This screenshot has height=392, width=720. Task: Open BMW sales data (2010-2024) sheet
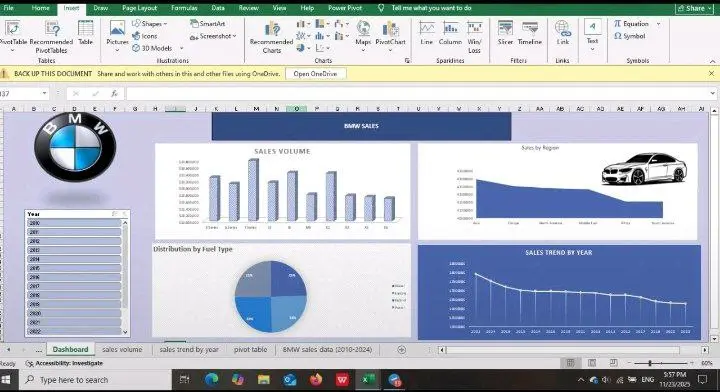[x=327, y=349]
